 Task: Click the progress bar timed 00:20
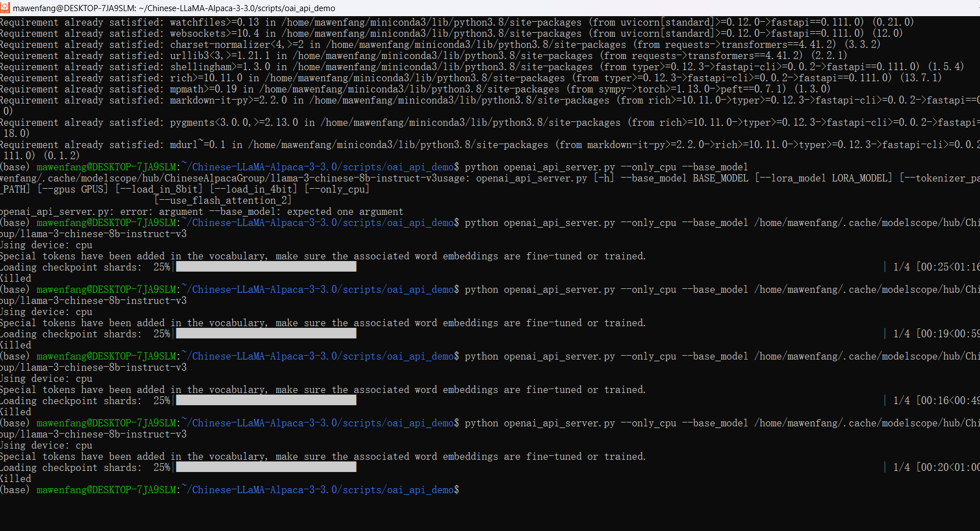pyautogui.click(x=266, y=468)
